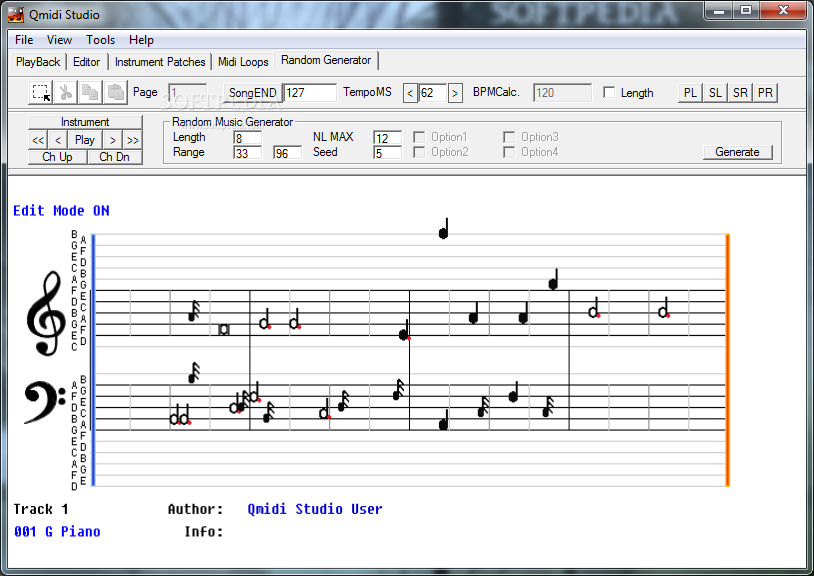Increase TempoMS with the right arrow

[455, 93]
